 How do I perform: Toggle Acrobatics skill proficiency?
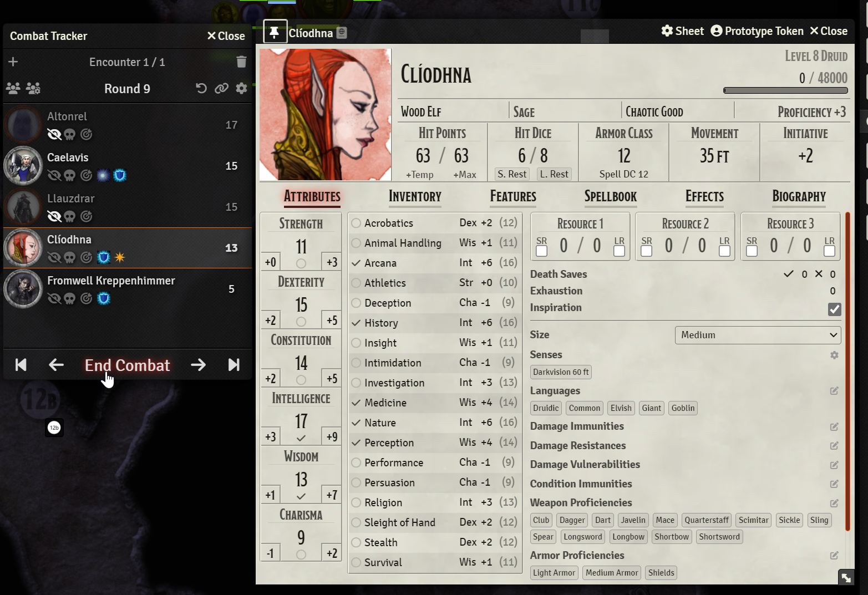click(x=356, y=223)
